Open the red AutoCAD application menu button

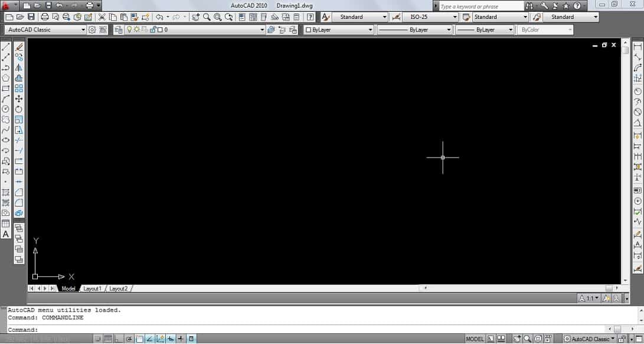(x=6, y=6)
